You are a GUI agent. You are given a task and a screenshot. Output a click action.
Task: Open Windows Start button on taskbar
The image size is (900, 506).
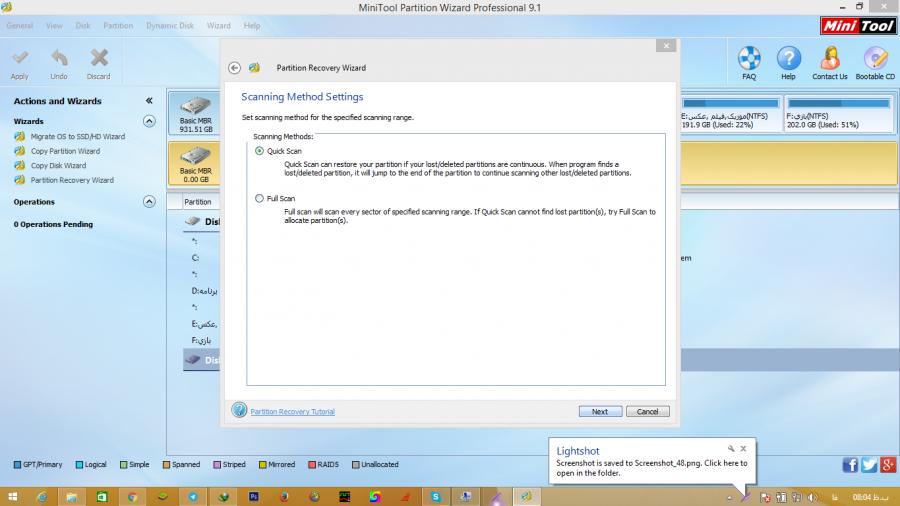click(x=13, y=497)
